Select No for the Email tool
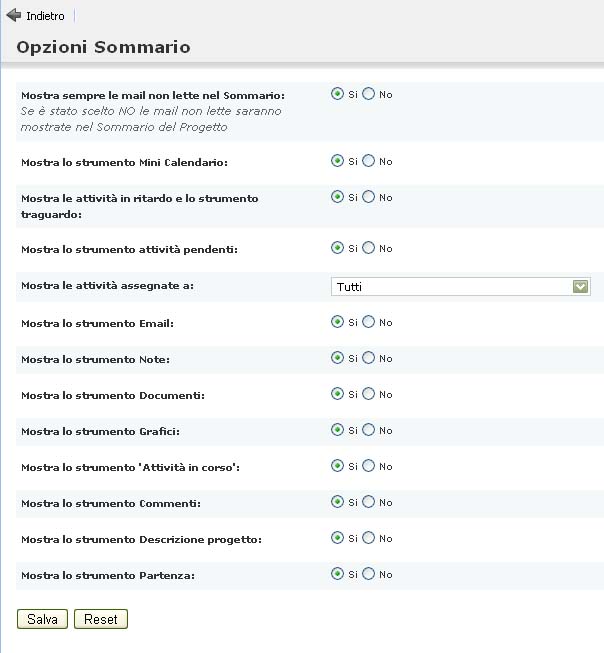This screenshot has width=604, height=653. click(x=369, y=322)
